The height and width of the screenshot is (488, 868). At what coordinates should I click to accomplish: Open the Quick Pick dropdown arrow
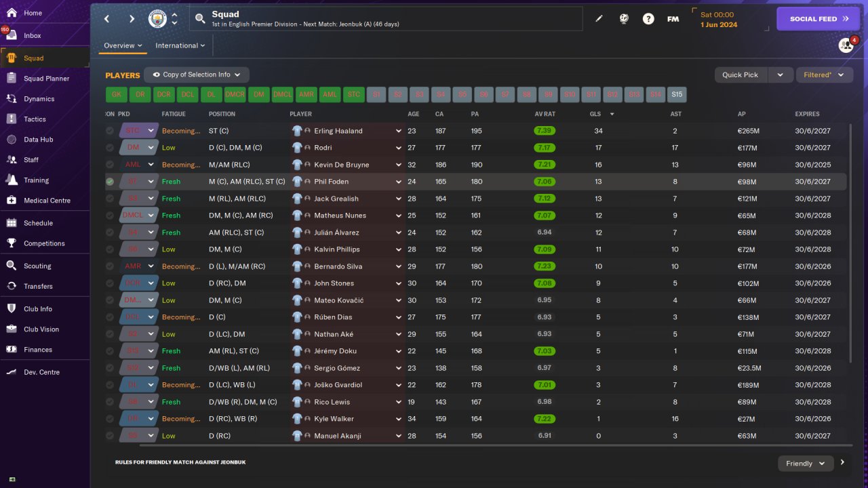pos(780,75)
